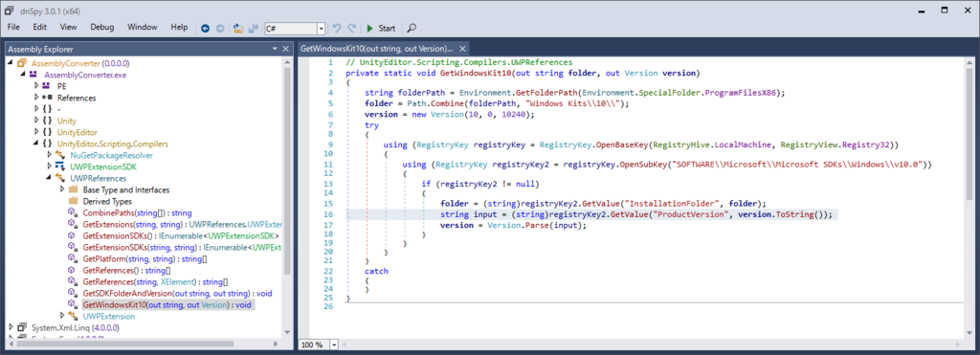This screenshot has height=355, width=980.
Task: Select GetWindowsKit10 method in tree
Action: click(x=167, y=304)
